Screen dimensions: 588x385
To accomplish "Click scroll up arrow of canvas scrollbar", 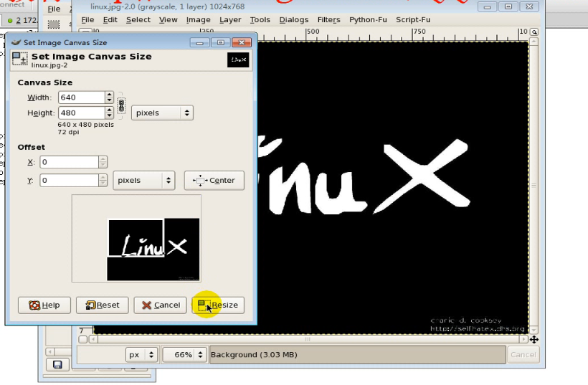I will coord(534,42).
